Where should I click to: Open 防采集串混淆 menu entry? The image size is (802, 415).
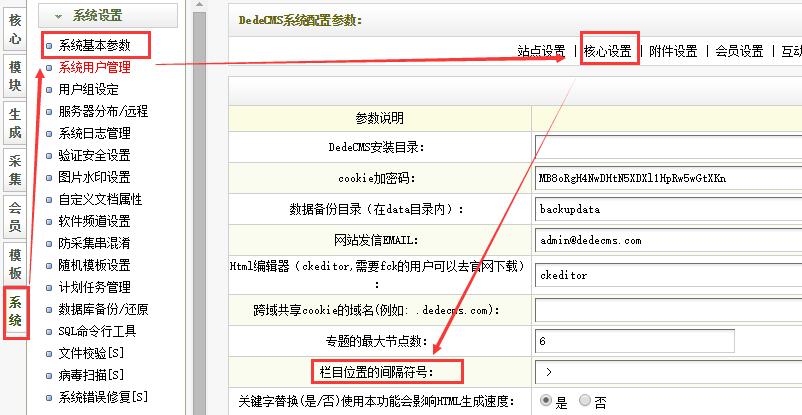coord(95,243)
